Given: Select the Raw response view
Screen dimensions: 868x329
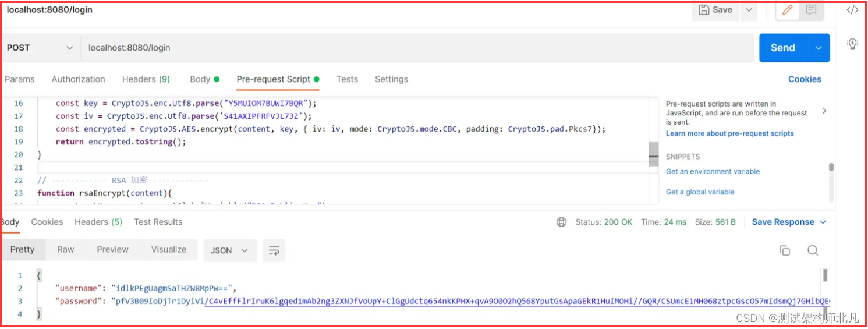Looking at the screenshot, I should pyautogui.click(x=66, y=249).
